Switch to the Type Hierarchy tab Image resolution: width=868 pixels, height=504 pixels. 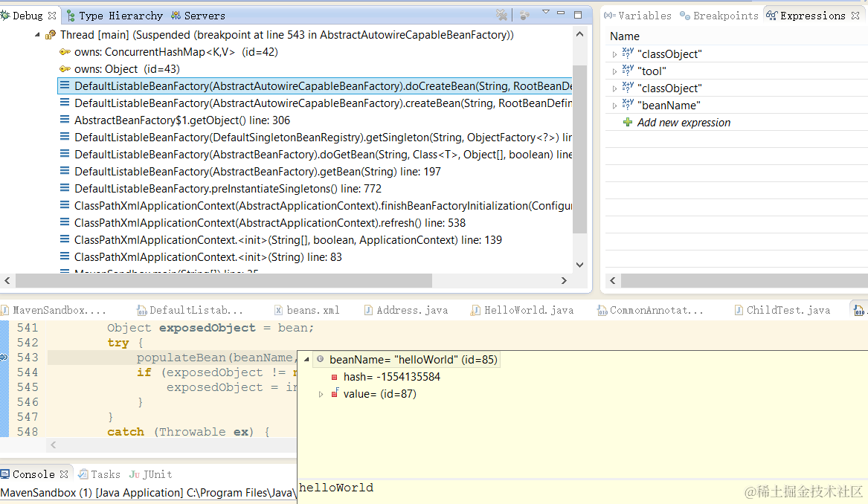point(115,16)
